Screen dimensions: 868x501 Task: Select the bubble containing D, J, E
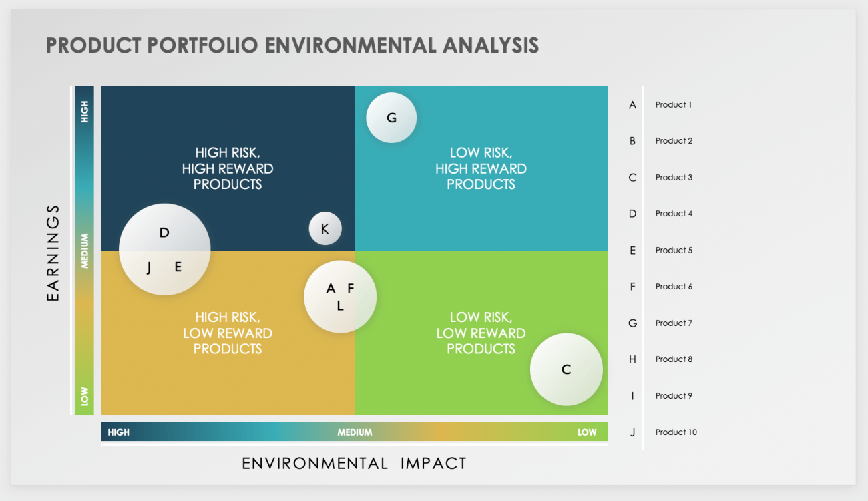[164, 249]
